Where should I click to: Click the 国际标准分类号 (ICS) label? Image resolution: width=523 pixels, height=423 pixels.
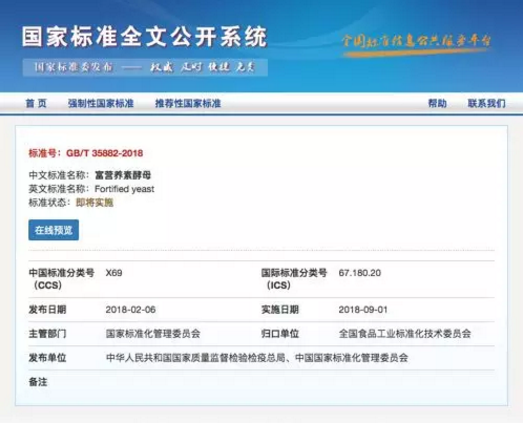(x=294, y=279)
